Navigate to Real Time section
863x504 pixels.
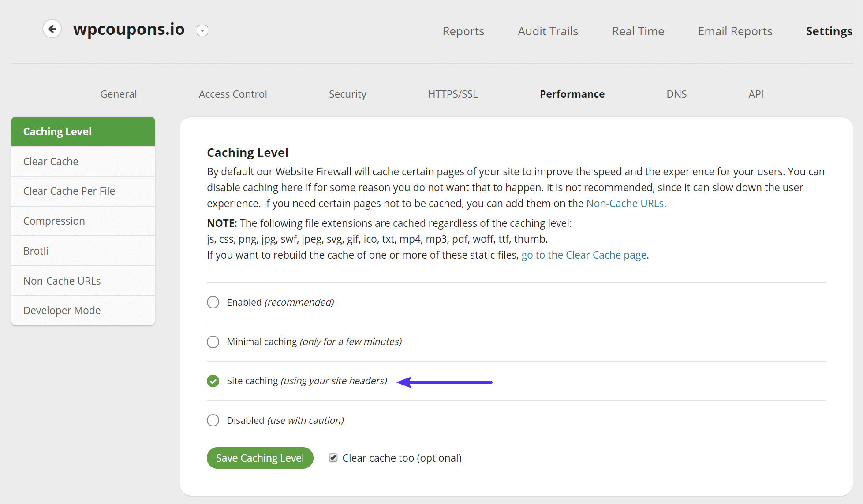coord(639,30)
